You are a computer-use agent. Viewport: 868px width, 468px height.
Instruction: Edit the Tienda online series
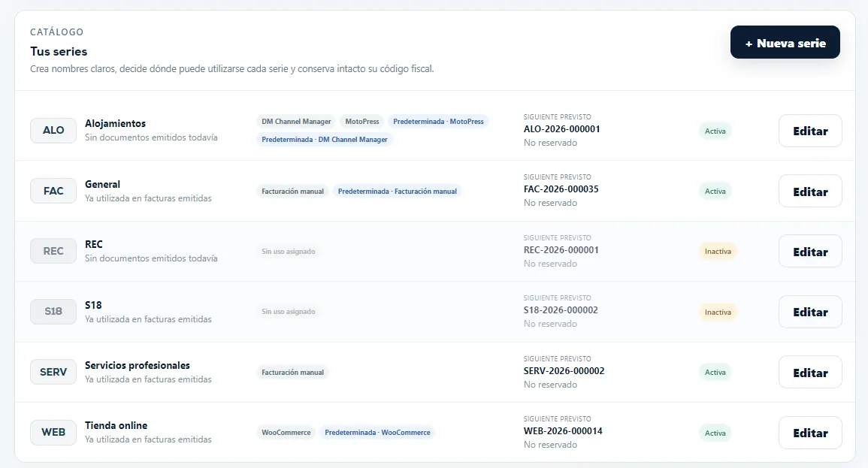tap(810, 433)
